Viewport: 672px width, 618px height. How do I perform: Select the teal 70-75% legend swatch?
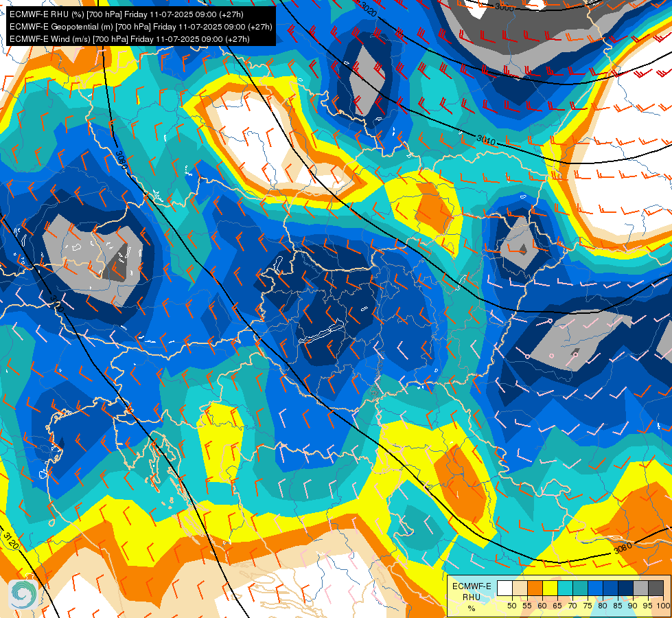(580, 588)
